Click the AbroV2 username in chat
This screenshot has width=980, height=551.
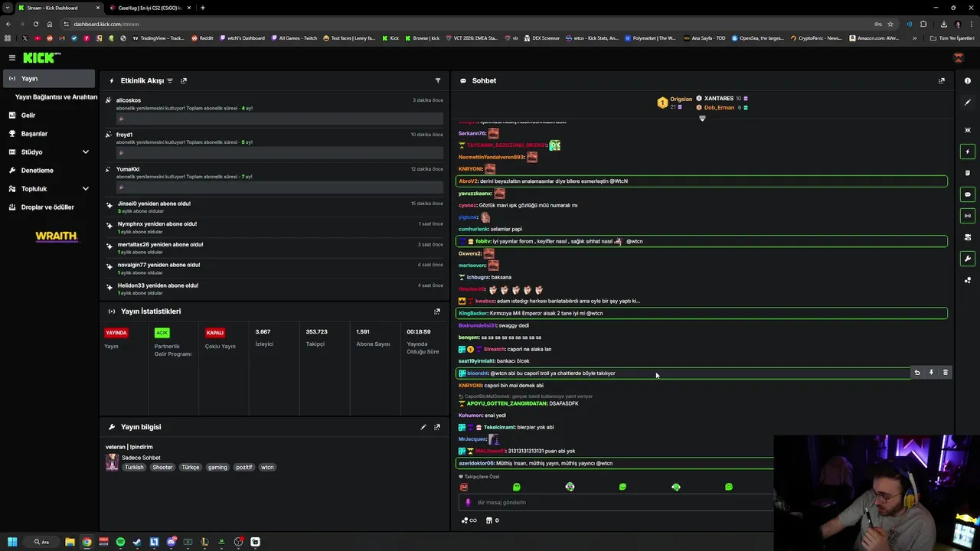coord(468,181)
